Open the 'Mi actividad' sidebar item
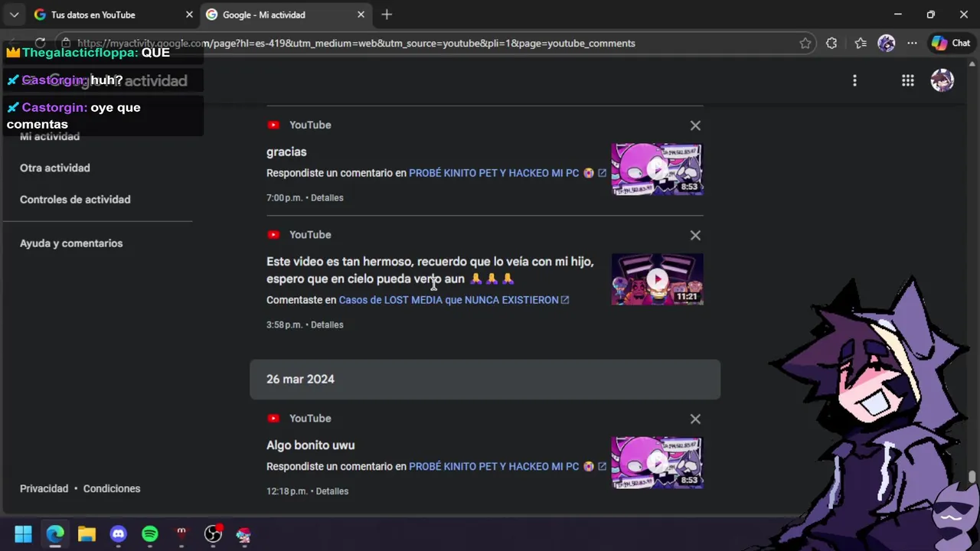Screen dimensions: 980x551 click(x=50, y=136)
